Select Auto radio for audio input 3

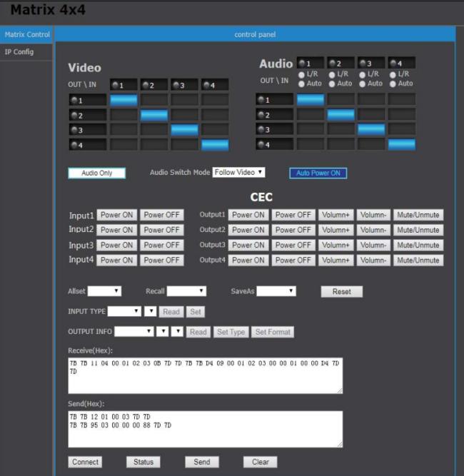363,83
